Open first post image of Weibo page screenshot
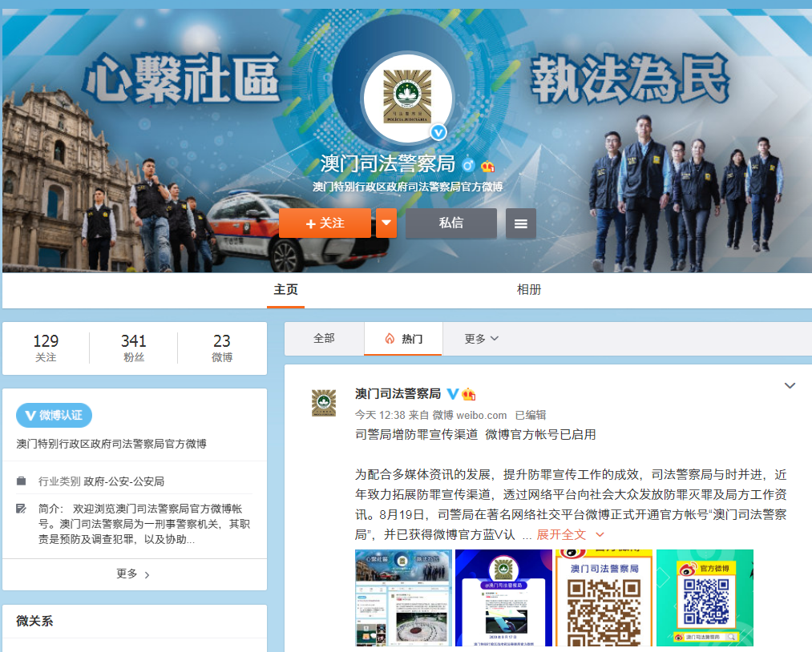812x652 pixels. pos(403,598)
